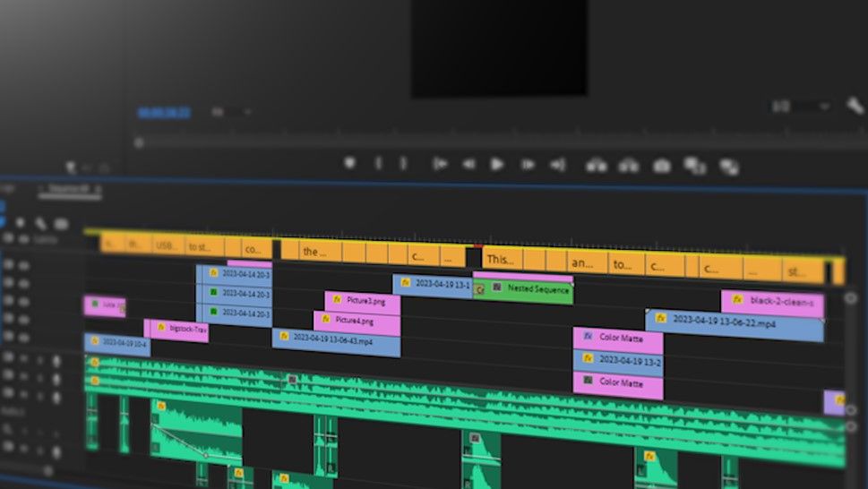Select the Nested Sequence clip
Viewport: 868px width, 489px height.
point(523,290)
